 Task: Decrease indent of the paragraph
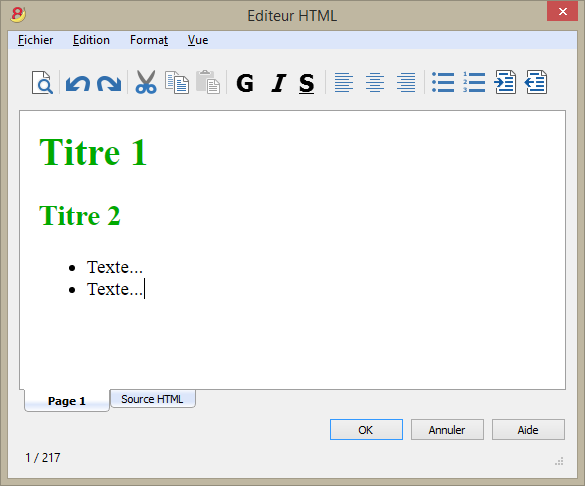[x=536, y=82]
